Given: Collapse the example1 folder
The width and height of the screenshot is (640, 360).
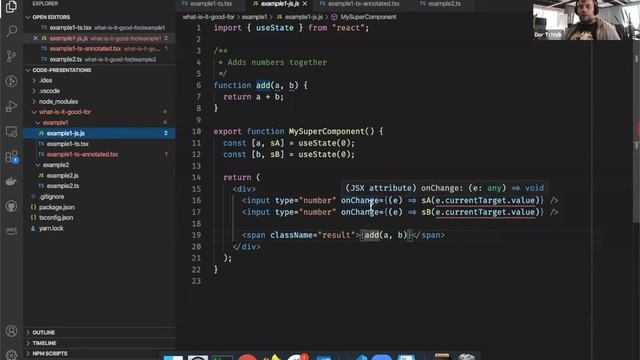Looking at the screenshot, I should click(55, 122).
